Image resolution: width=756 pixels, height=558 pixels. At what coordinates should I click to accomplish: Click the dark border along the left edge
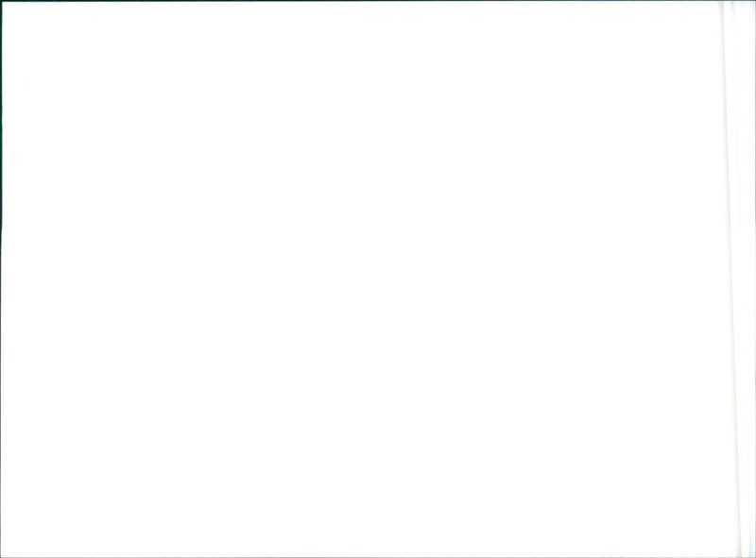(x=1, y=279)
